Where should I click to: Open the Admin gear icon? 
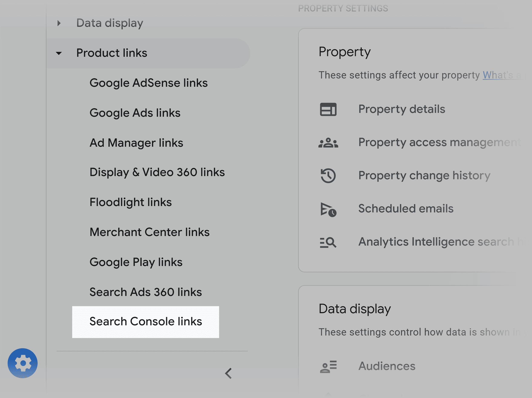pos(23,363)
